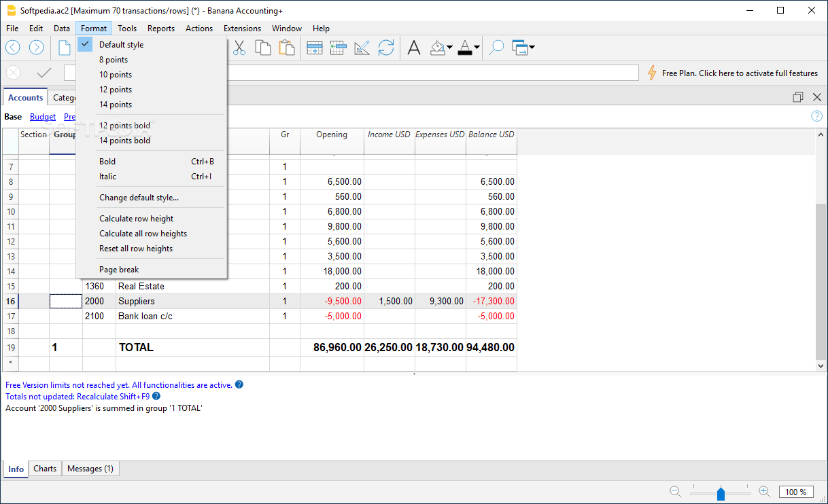Viewport: 828px width, 504px height.
Task: Zoom out with the minus magnifier icon
Action: (x=675, y=492)
